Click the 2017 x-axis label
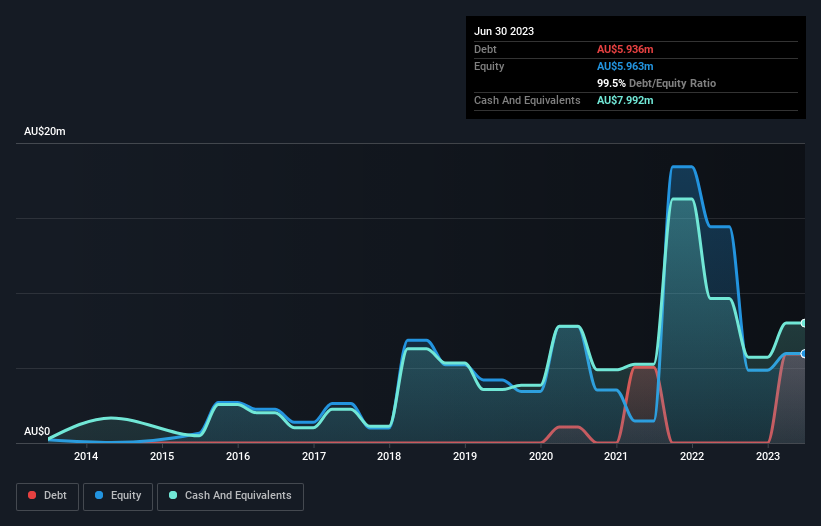 [x=314, y=456]
